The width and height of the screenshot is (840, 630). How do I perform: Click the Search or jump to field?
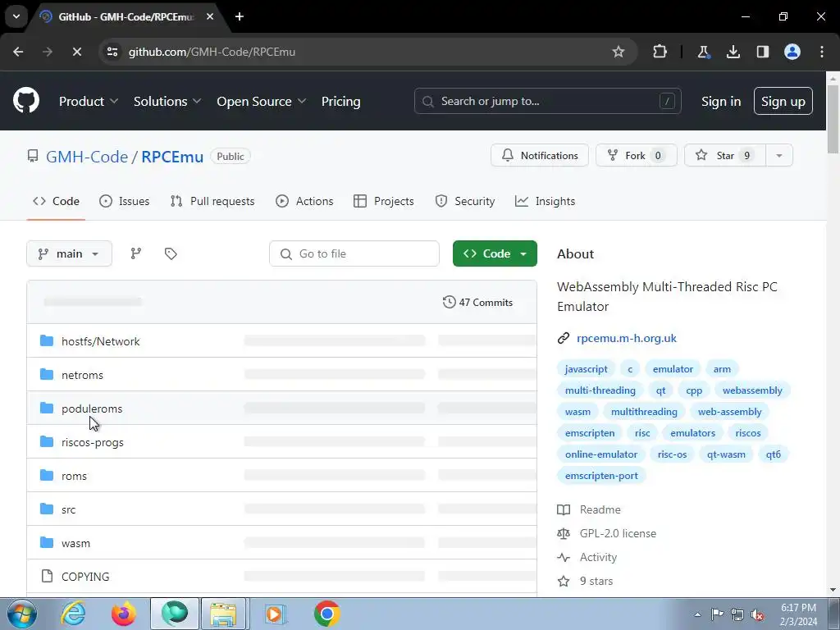547,101
